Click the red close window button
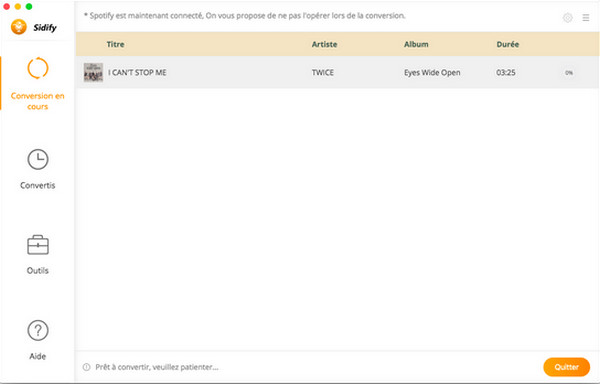Screen dimensions: 600x384 tap(7, 7)
